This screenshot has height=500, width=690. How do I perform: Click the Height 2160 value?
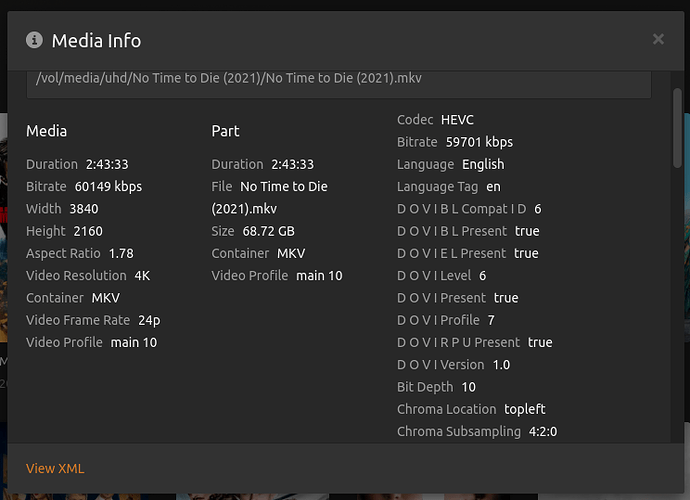[88, 231]
